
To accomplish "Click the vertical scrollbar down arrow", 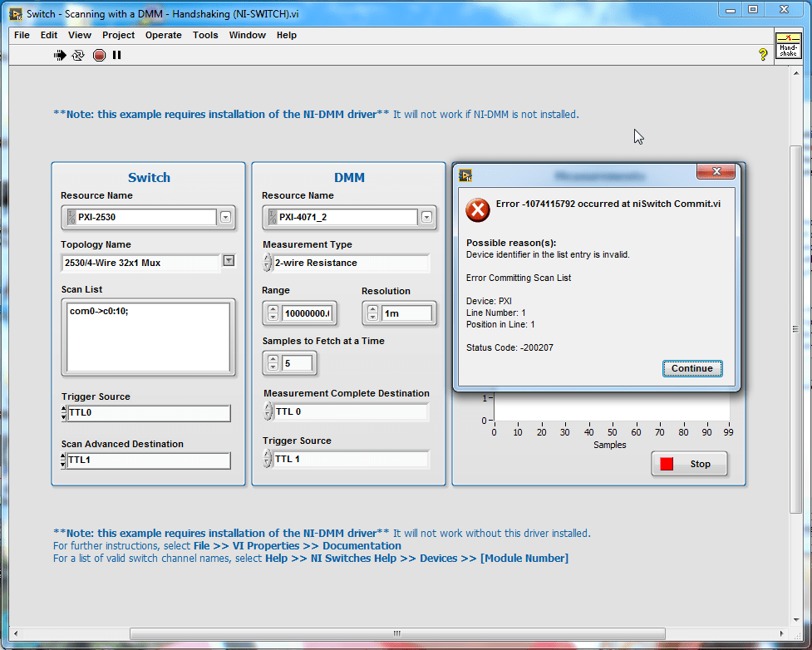I will tap(796, 620).
